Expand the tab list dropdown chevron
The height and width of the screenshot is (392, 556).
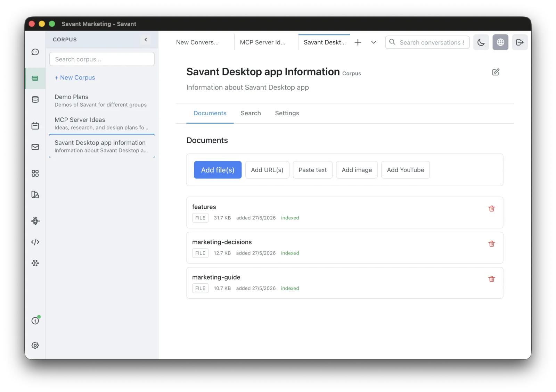pos(374,42)
